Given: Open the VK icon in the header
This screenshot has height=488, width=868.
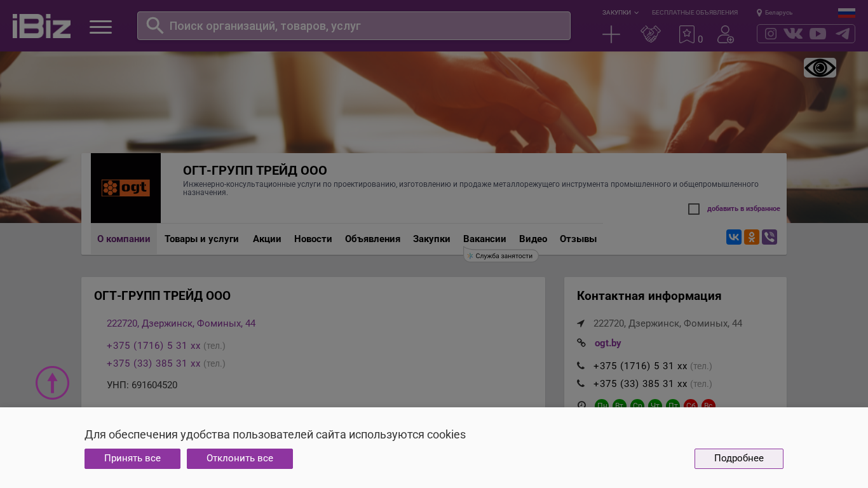Looking at the screenshot, I should [793, 34].
